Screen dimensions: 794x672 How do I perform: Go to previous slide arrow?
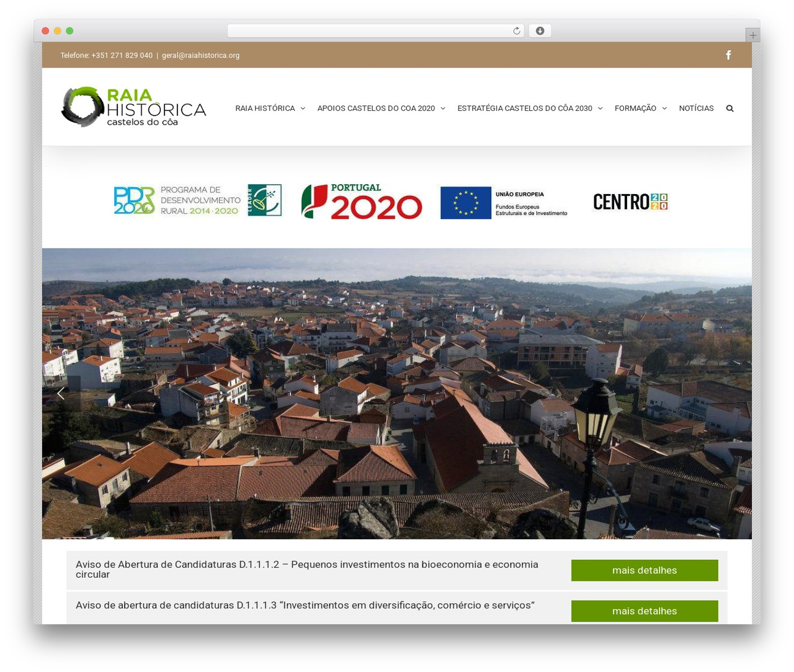coord(61,394)
